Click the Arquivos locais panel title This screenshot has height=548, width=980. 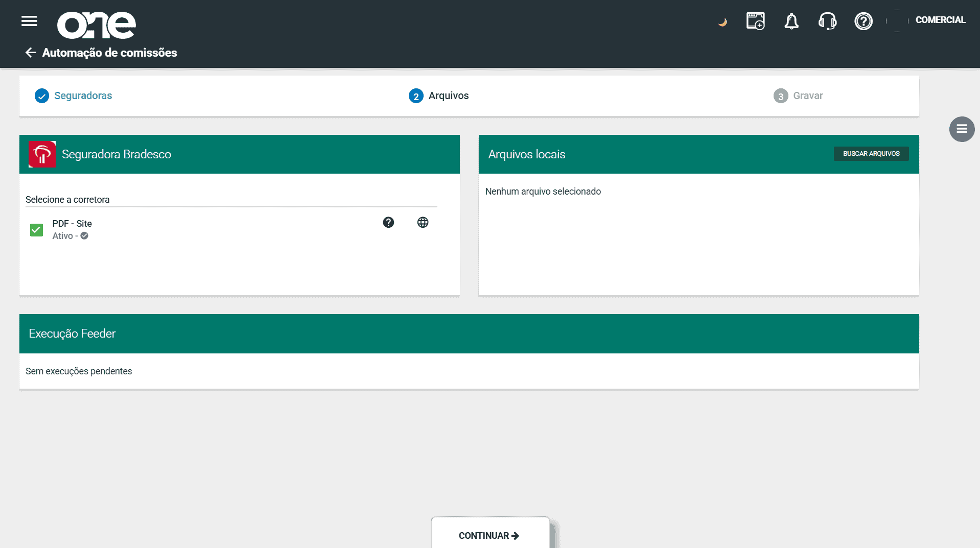click(x=526, y=154)
